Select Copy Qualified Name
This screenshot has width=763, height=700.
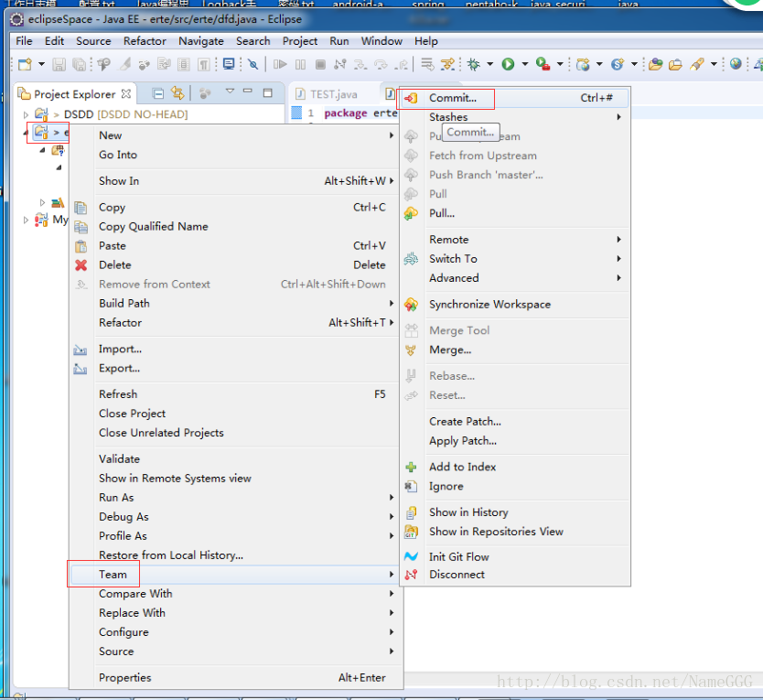pyautogui.click(x=236, y=226)
